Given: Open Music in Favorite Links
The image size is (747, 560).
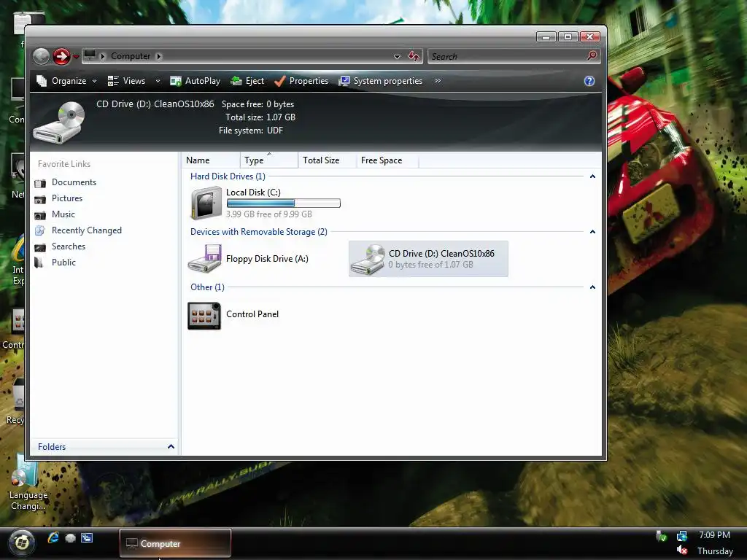Looking at the screenshot, I should 63,214.
